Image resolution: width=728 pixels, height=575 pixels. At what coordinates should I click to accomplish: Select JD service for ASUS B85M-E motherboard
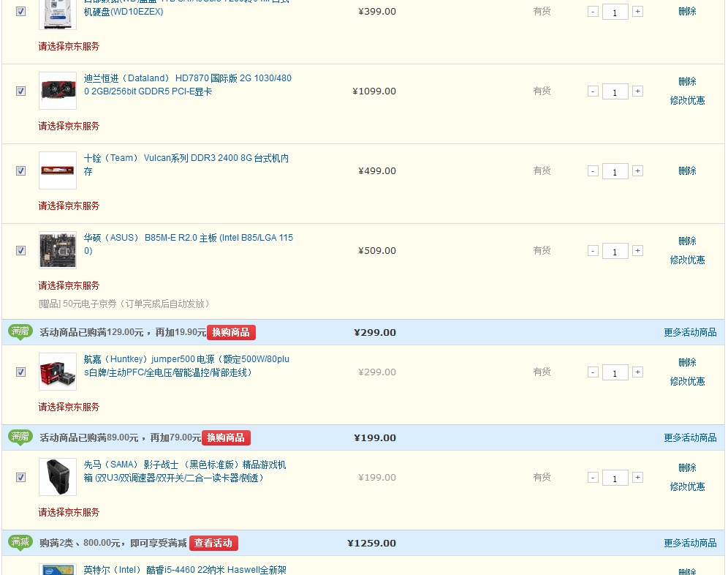69,285
